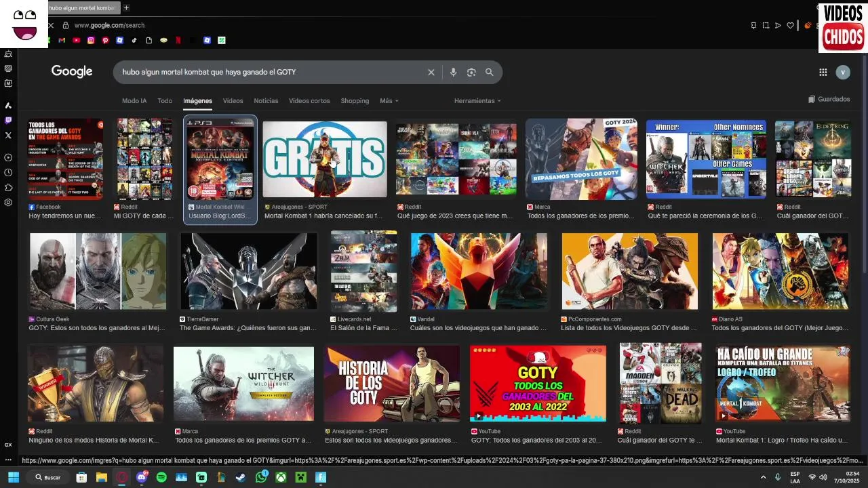Open the X (Twitter) sidebar panel
This screenshot has width=868, height=488.
coord(8,135)
